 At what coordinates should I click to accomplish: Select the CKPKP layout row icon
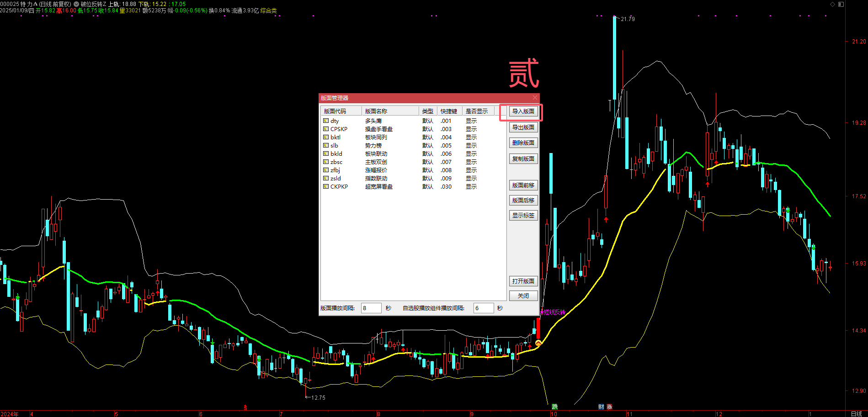[326, 187]
